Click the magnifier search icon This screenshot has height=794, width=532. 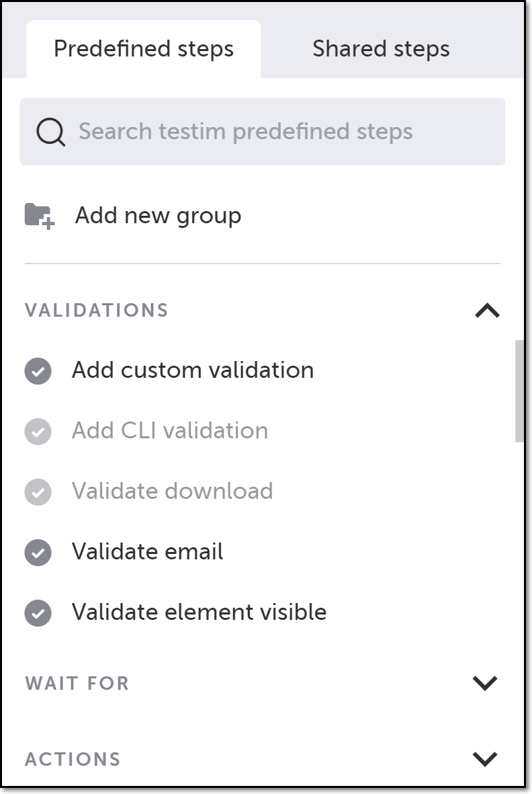tap(50, 132)
